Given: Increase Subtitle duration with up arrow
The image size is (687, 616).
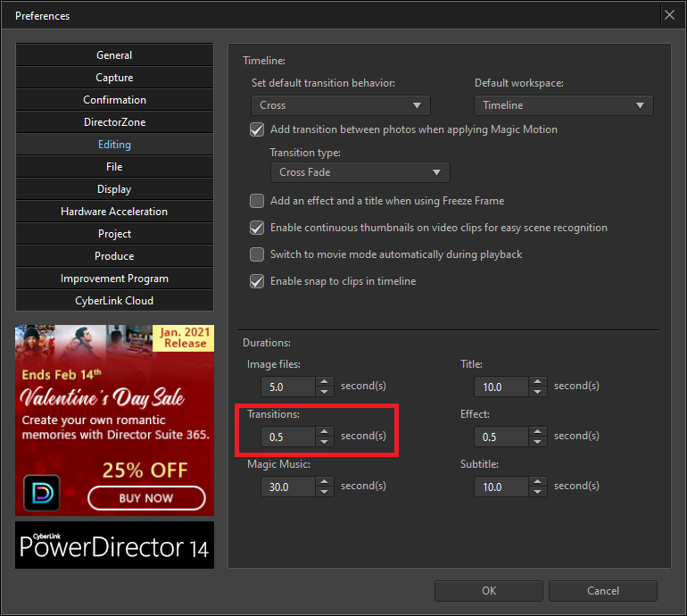Looking at the screenshot, I should [538, 481].
